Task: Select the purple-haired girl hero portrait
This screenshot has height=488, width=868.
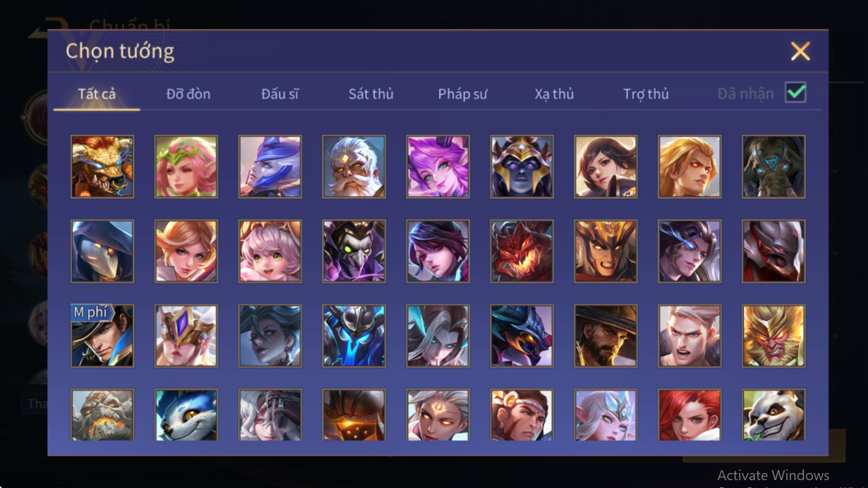Action: pyautogui.click(x=438, y=166)
